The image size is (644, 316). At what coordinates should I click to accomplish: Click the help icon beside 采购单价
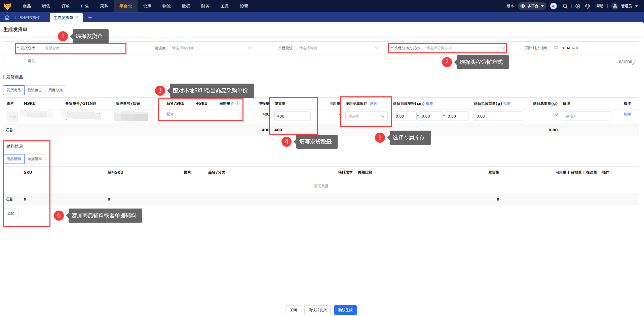click(x=238, y=103)
